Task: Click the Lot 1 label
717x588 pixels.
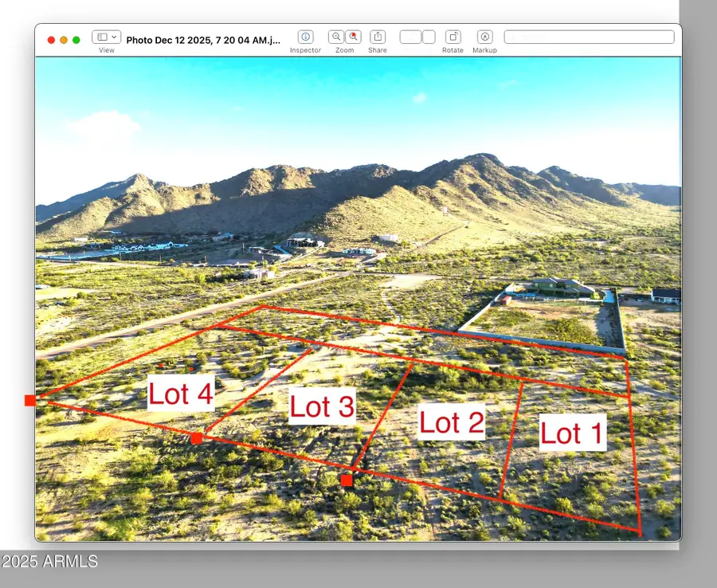Action: (571, 433)
